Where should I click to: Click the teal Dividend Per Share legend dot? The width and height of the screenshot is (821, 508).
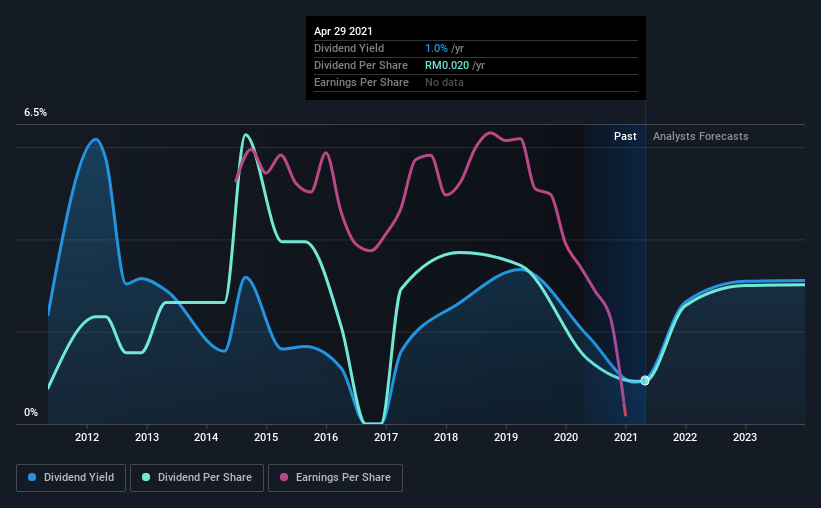click(146, 477)
